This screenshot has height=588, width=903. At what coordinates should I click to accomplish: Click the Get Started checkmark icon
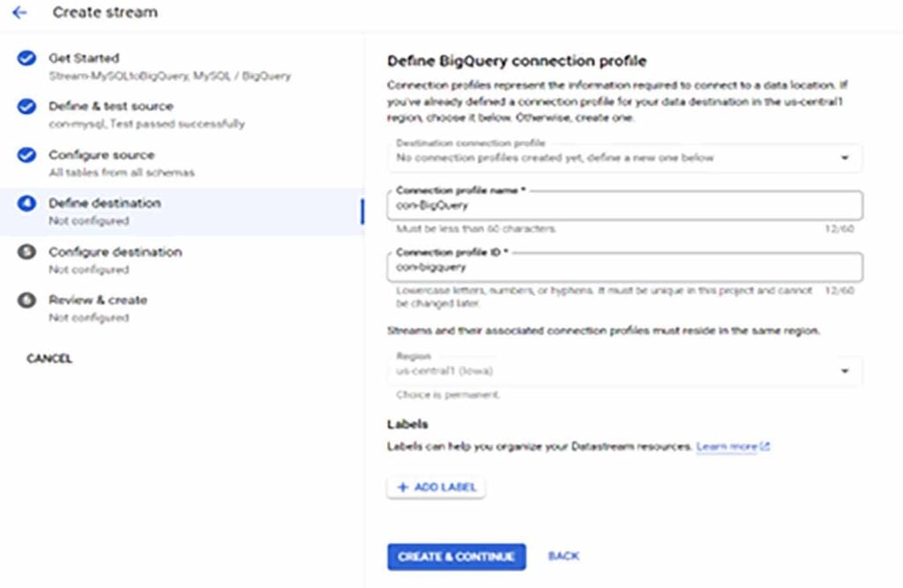click(x=26, y=58)
